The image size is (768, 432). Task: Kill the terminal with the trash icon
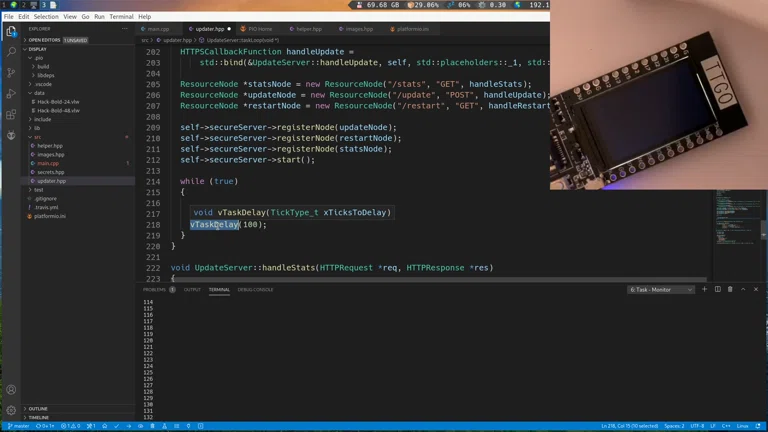point(730,289)
